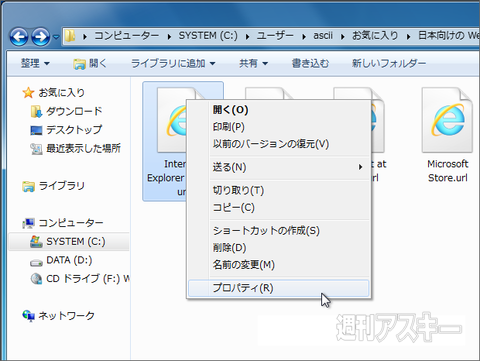Image resolution: width=480 pixels, height=361 pixels.
Task: Select ダウンロード in the sidebar
Action: (x=74, y=111)
